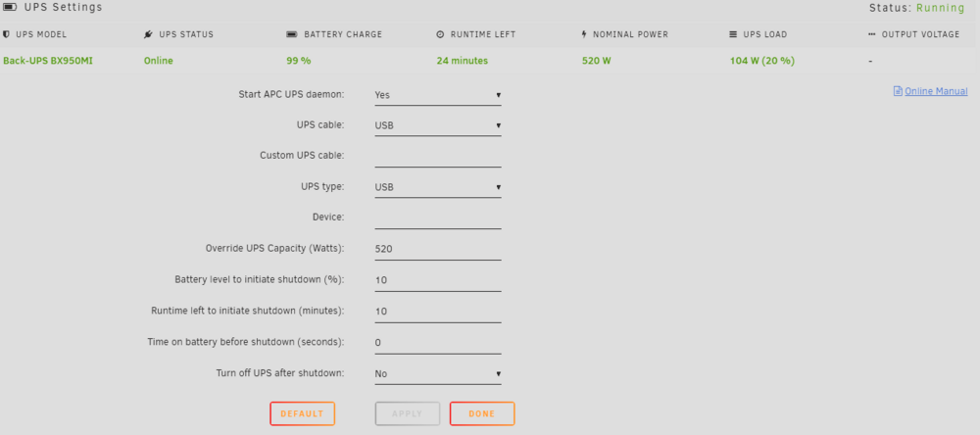
Task: Click the OUTPUT VOLTAGE column header
Action: [x=920, y=34]
